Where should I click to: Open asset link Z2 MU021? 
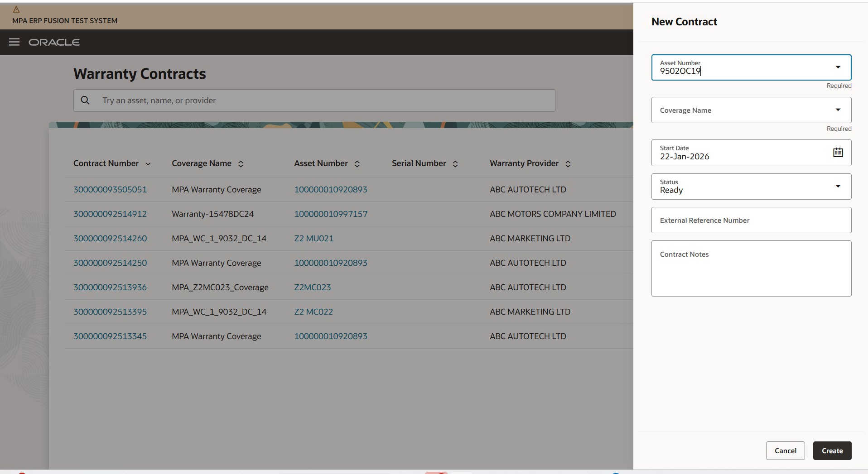[314, 239]
